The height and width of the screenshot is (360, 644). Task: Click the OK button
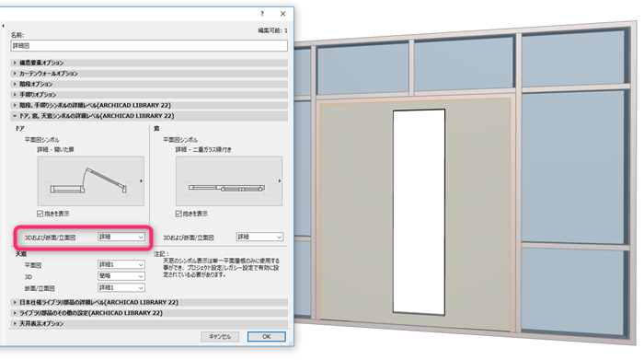point(267,337)
